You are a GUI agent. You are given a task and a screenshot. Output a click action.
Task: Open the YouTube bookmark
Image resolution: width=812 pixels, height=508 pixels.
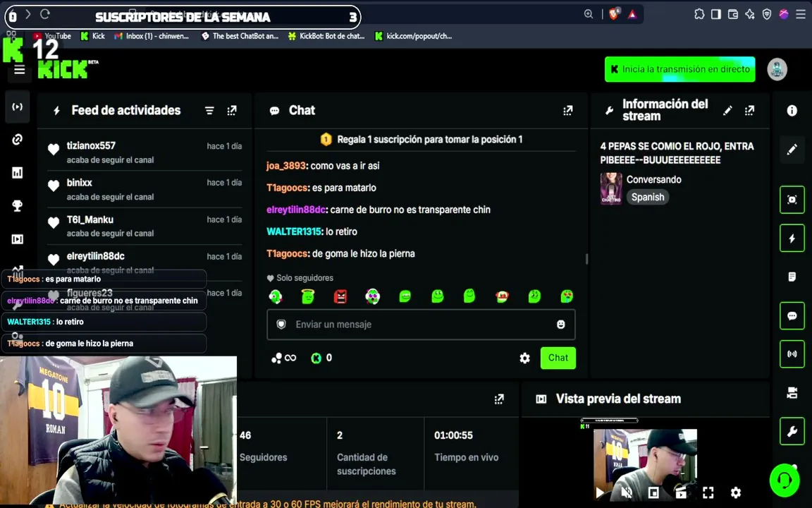[x=51, y=36]
